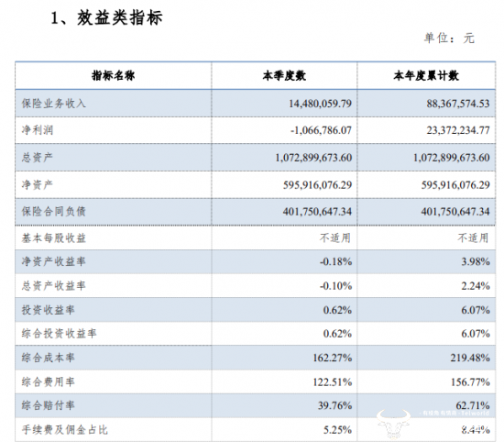Click the 综合费用率 cumulative value 156.77%
The image size is (504, 442).
coord(470,382)
